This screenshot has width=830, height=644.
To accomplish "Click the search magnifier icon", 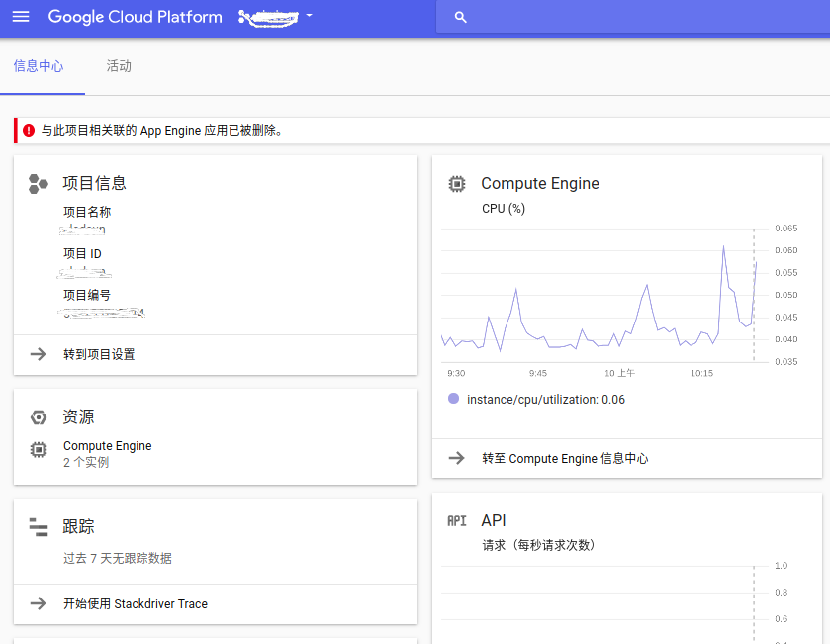I will coord(459,17).
